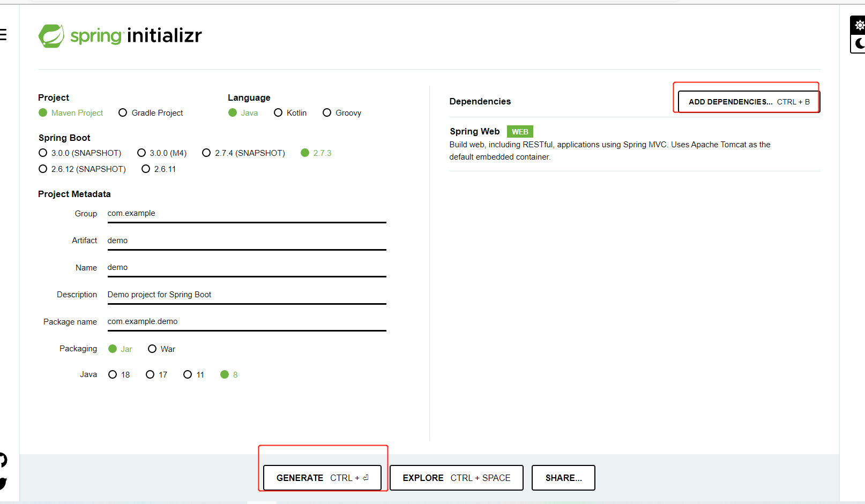Screen dimensions: 865x504
Task: Click the Explore button
Action: (x=456, y=478)
